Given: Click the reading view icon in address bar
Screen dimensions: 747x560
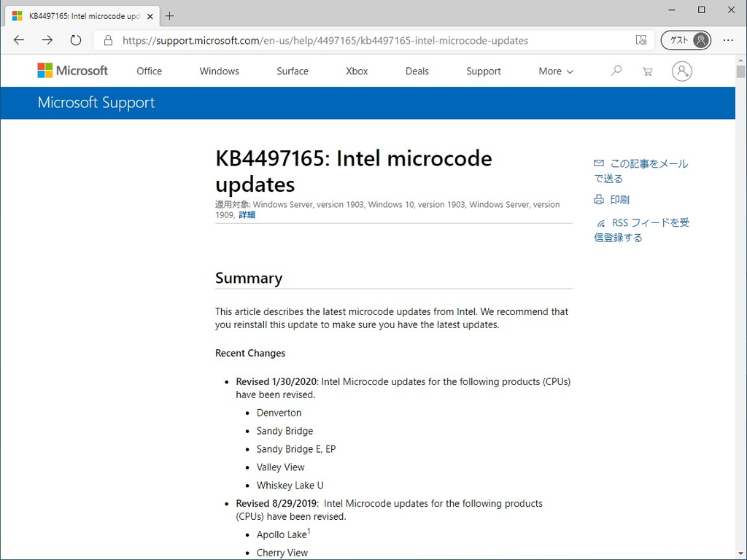Looking at the screenshot, I should [x=640, y=41].
